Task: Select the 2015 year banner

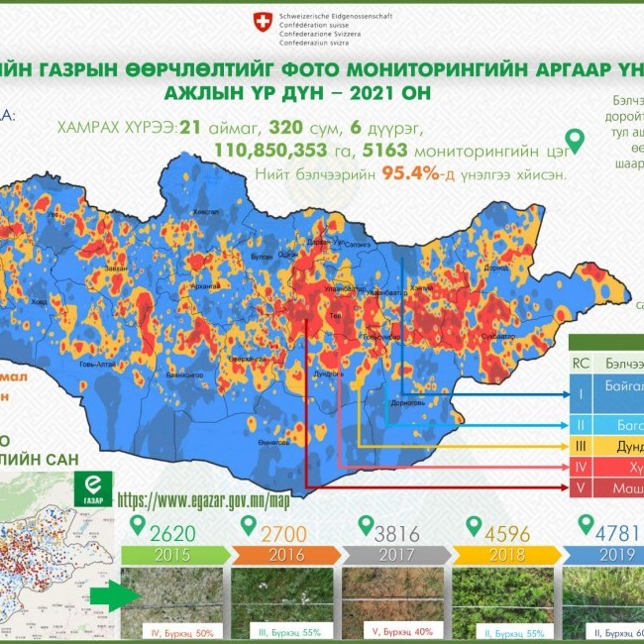Action: coord(175,555)
